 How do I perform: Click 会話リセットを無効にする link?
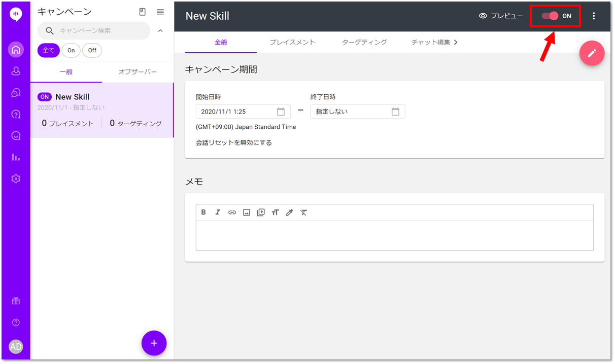click(x=234, y=143)
